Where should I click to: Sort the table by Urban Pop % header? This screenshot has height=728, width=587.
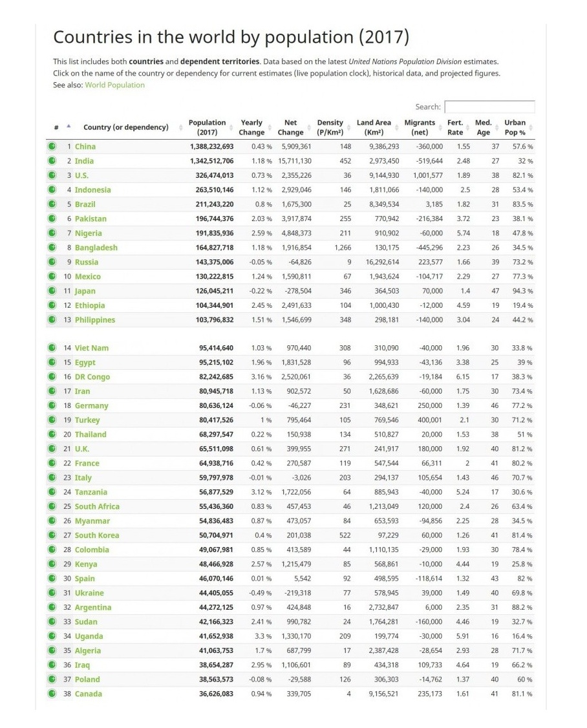pyautogui.click(x=515, y=127)
